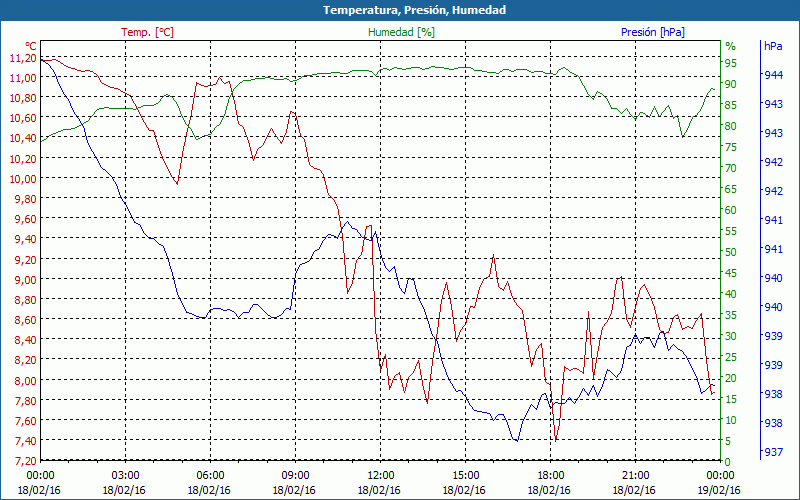Click the green "85" humidity axis value
Viewport: 800px width, 500px height.
click(731, 105)
